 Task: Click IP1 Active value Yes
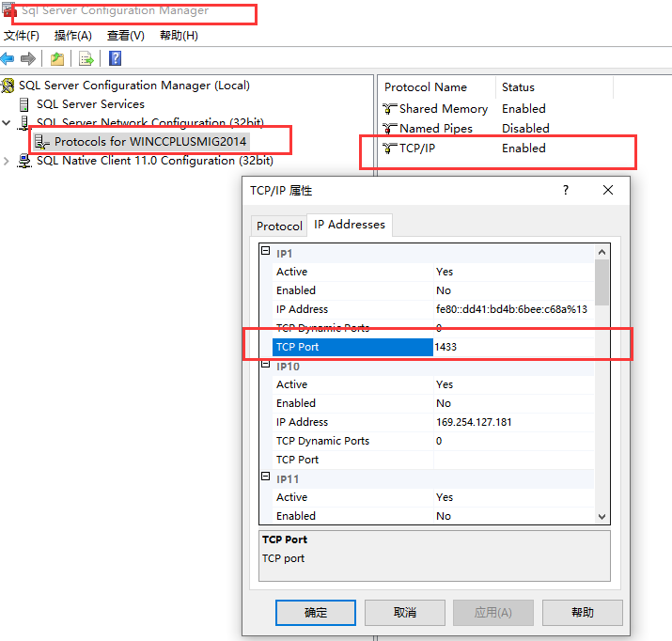[514, 272]
